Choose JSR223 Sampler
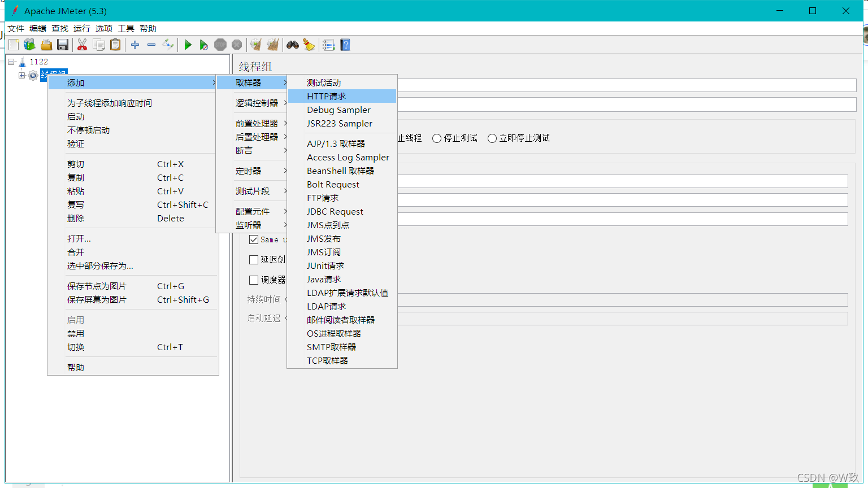This screenshot has height=488, width=868. (x=342, y=123)
